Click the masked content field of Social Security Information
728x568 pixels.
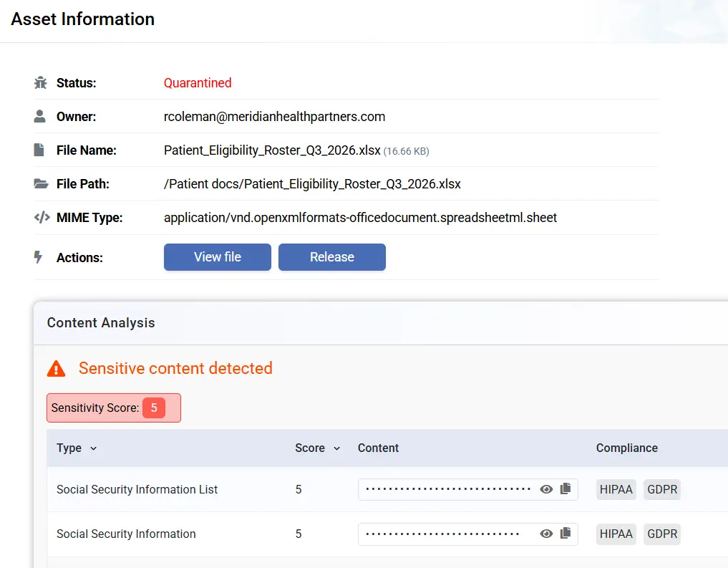468,534
